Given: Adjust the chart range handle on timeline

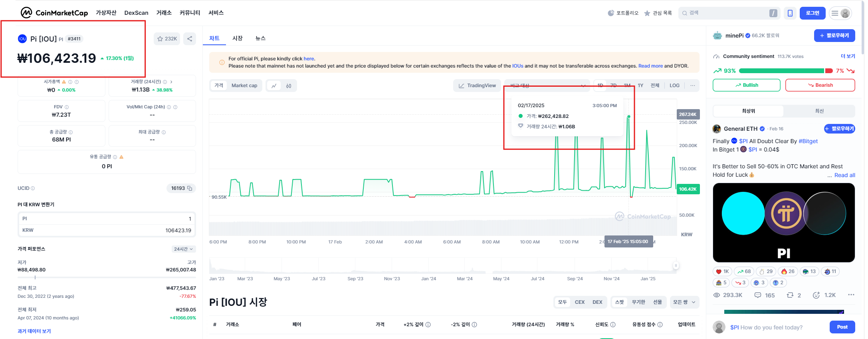Looking at the screenshot, I should tap(676, 265).
